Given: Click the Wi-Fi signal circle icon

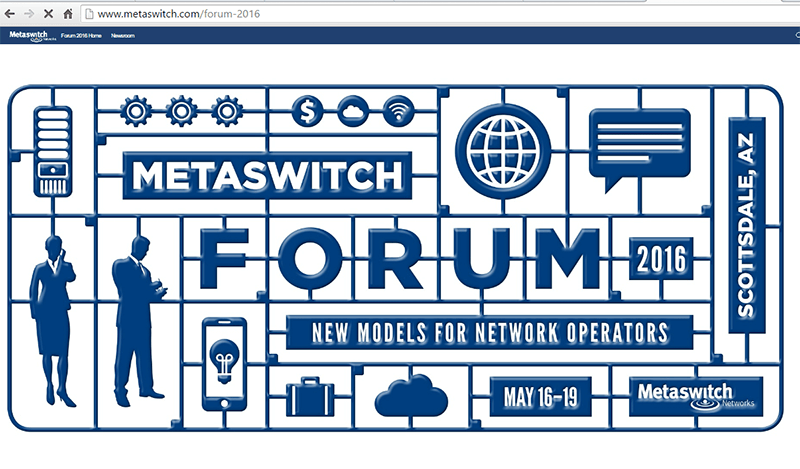Looking at the screenshot, I should pos(398,111).
